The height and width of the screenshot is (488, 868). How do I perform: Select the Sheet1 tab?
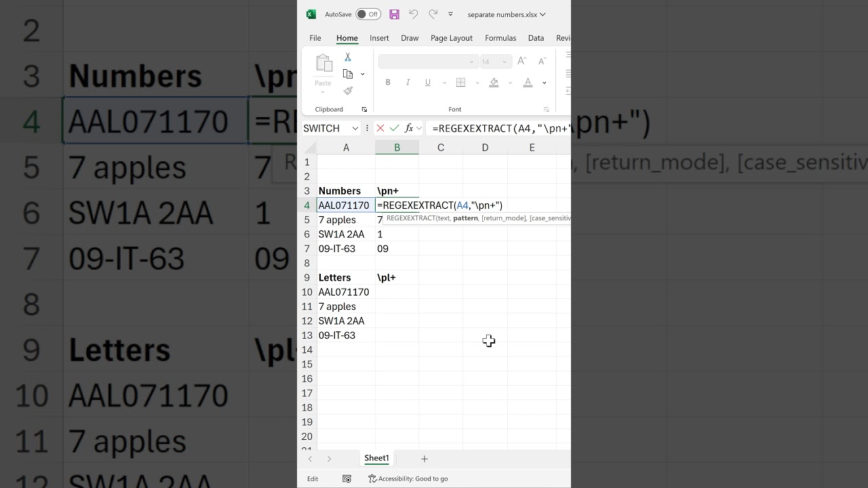[376, 459]
